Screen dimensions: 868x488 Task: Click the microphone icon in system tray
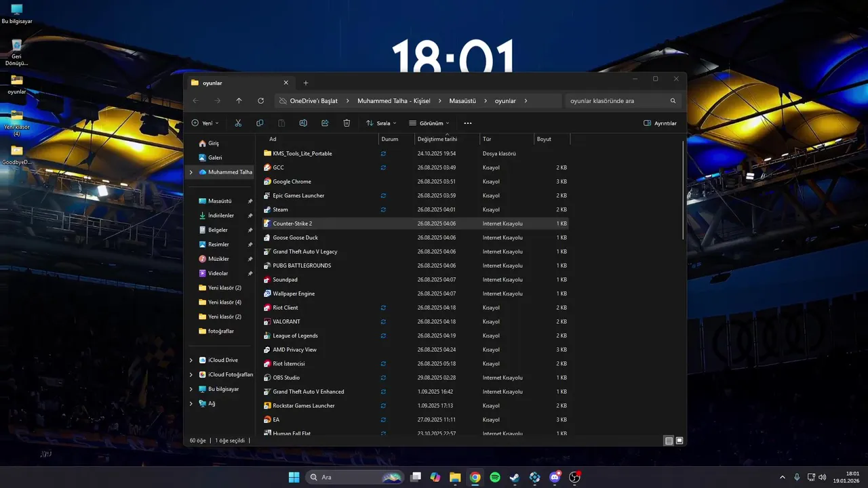(797, 477)
